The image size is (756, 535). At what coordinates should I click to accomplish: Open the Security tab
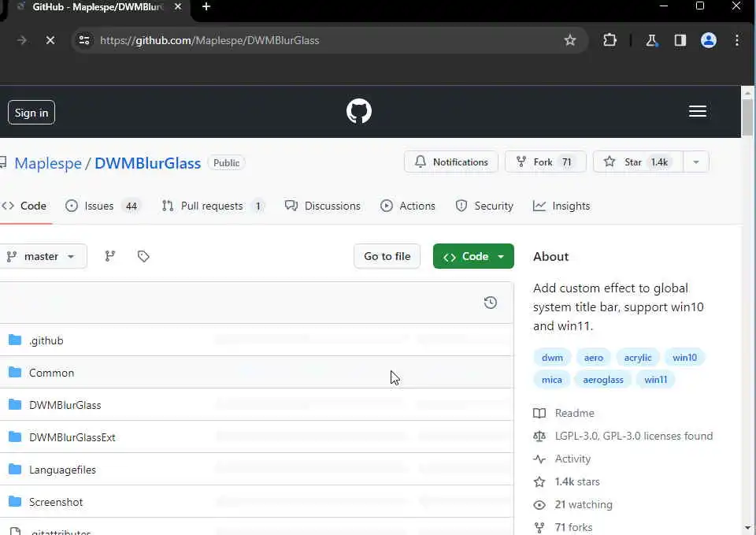pyautogui.click(x=484, y=206)
